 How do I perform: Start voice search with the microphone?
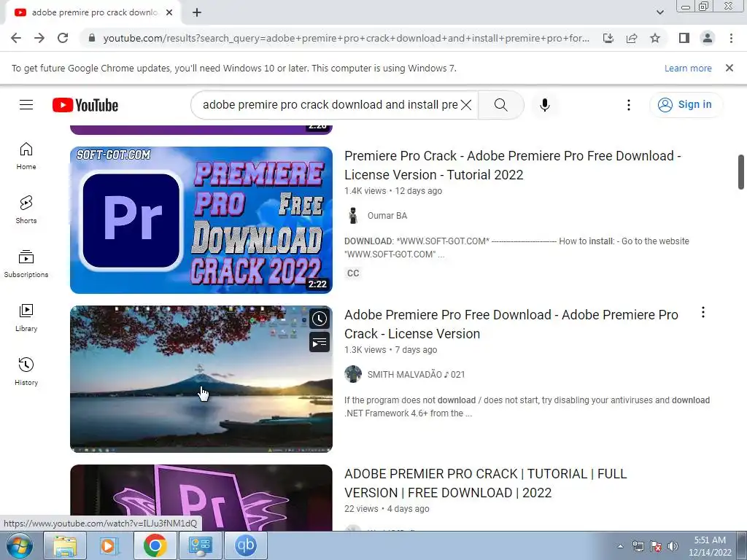[545, 105]
